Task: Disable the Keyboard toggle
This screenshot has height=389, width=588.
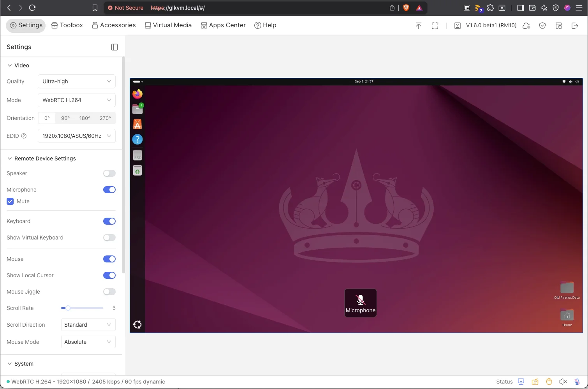Action: coord(109,221)
